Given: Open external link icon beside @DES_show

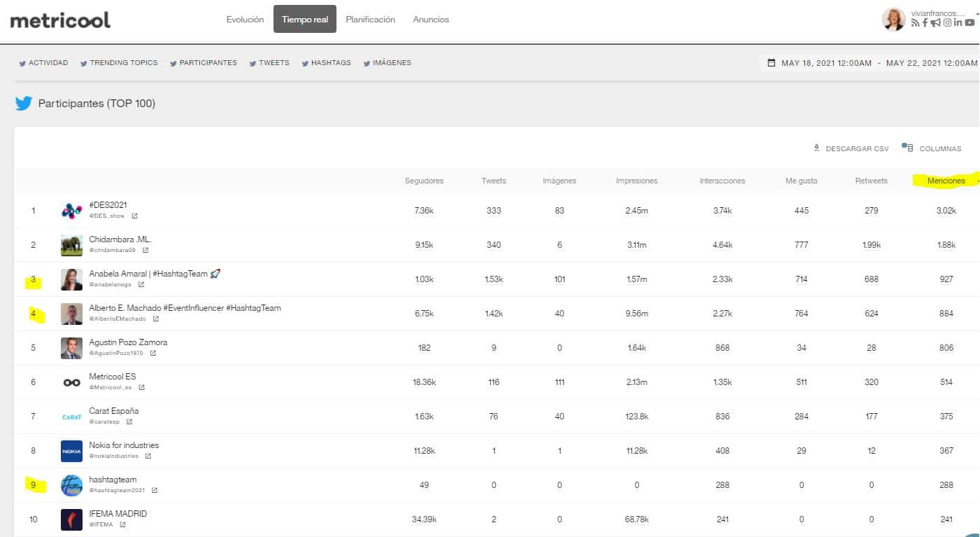Looking at the screenshot, I should 134,216.
